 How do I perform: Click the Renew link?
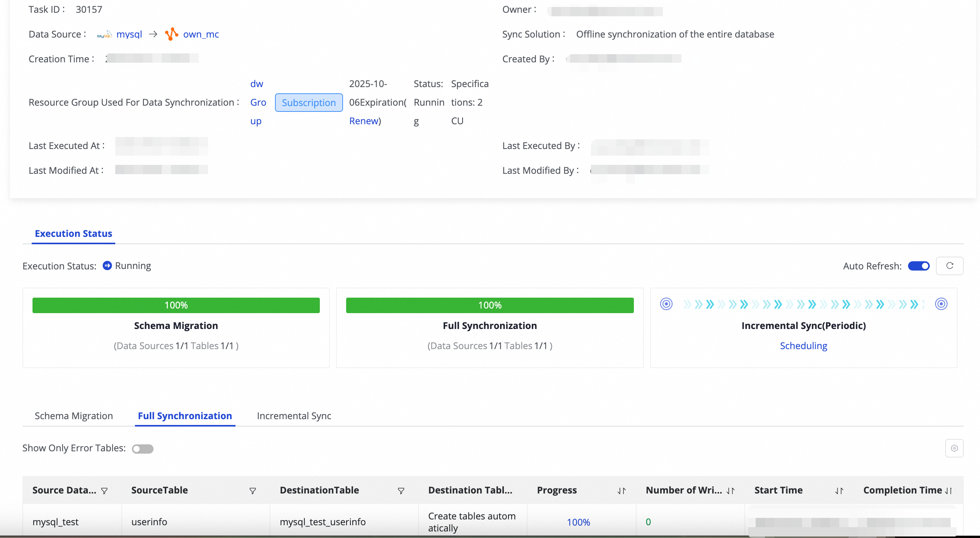[363, 121]
